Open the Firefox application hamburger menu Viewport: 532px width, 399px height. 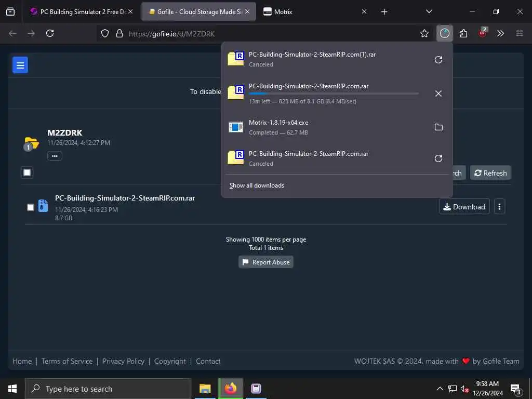coord(520,33)
